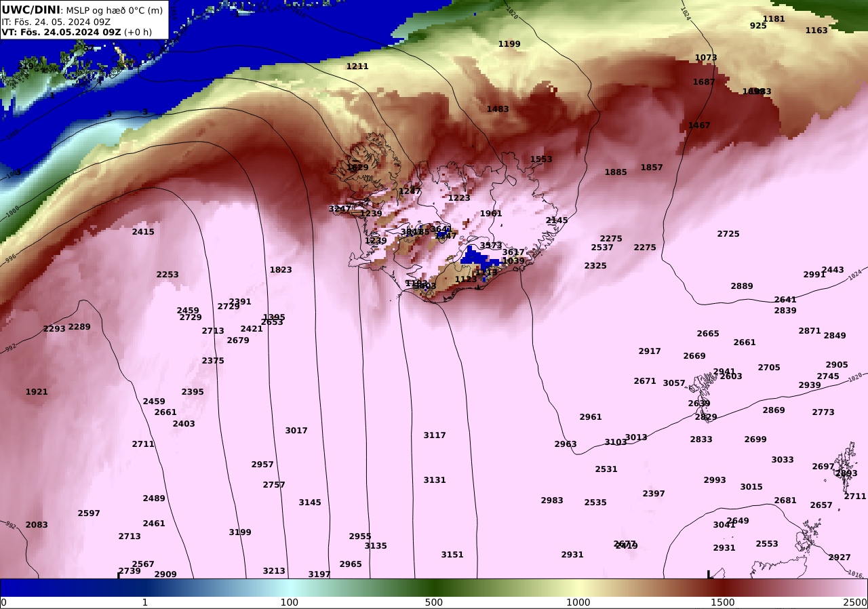The height and width of the screenshot is (609, 868).
Task: Click the value 925 near the top edge
Action: click(x=758, y=26)
